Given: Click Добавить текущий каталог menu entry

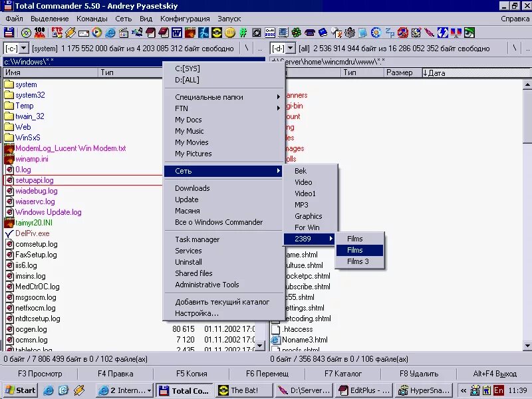Looking at the screenshot, I should 223,302.
